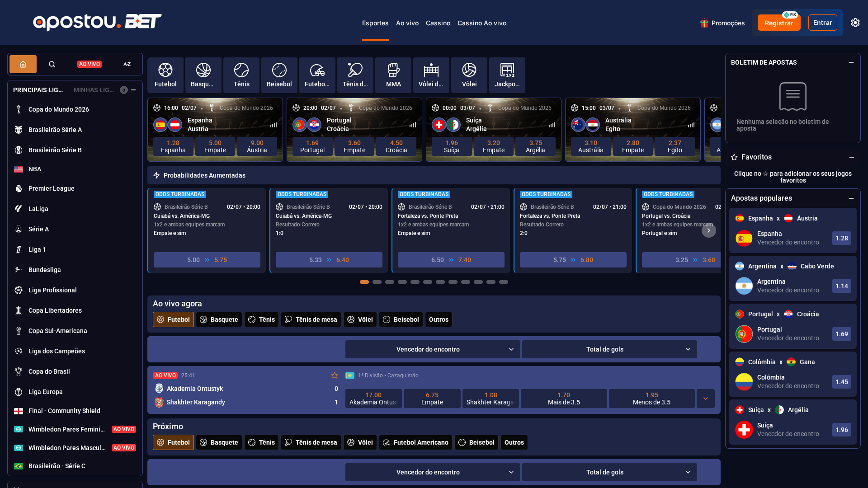Open Brasileirão Série A league row
This screenshot has height=488, width=868.
(75, 130)
